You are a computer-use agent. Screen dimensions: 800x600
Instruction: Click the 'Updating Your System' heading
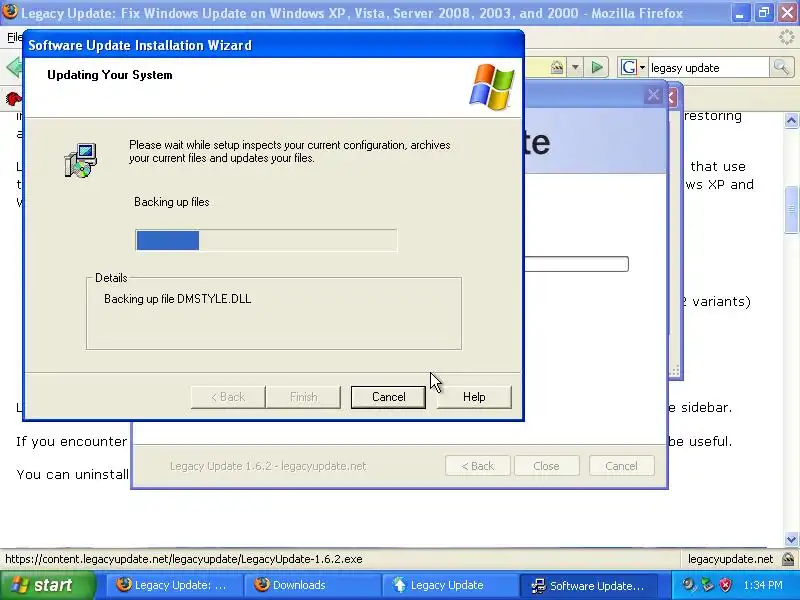tap(110, 75)
